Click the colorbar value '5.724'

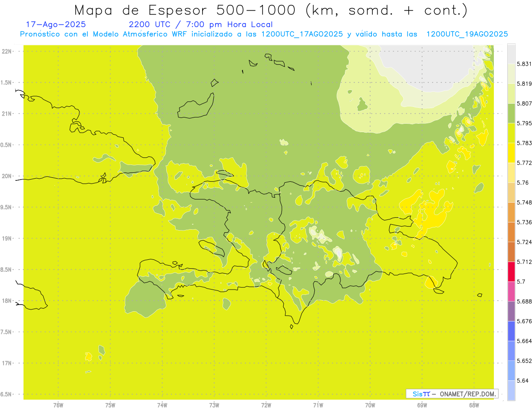[x=524, y=242]
